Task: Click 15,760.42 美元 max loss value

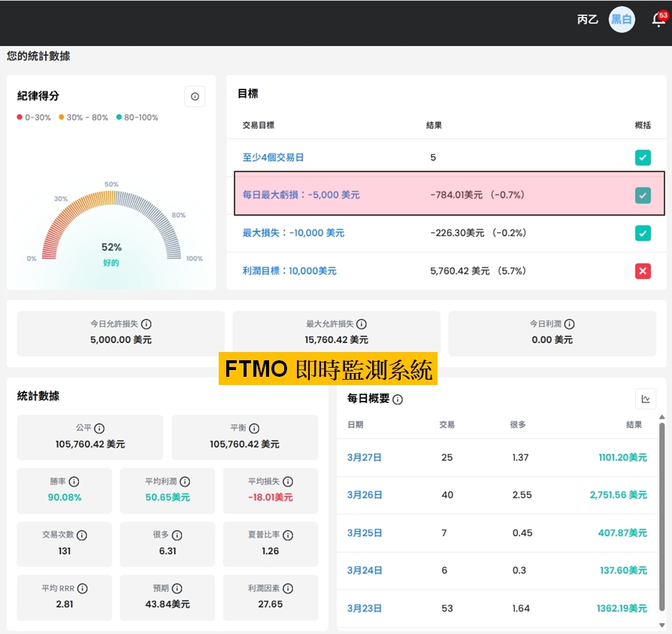Action: click(337, 339)
